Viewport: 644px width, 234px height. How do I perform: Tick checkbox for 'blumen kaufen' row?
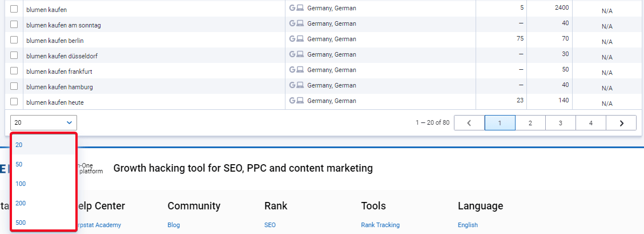point(14,9)
